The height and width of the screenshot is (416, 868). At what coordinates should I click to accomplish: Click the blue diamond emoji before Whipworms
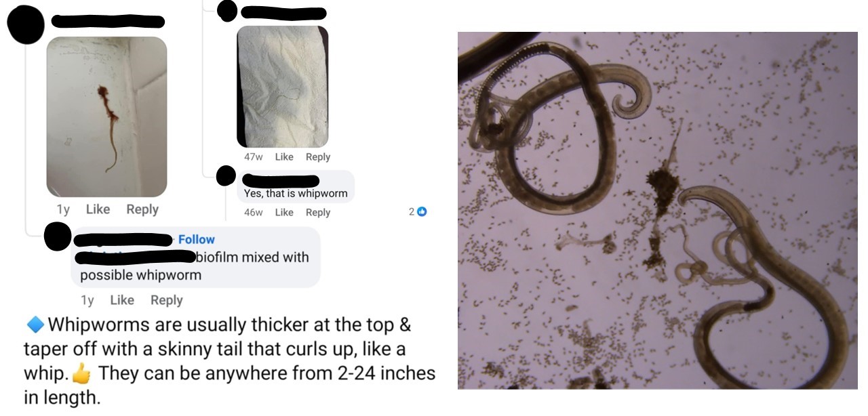pos(35,325)
